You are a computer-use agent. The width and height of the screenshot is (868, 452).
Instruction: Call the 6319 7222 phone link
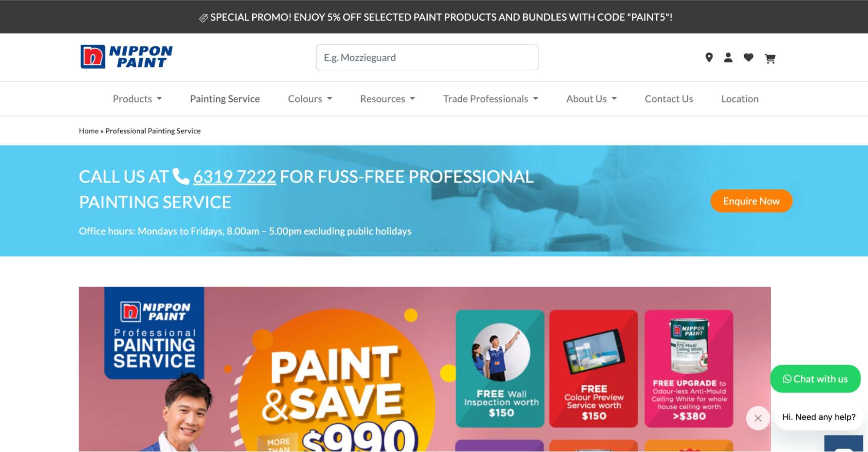pos(234,176)
